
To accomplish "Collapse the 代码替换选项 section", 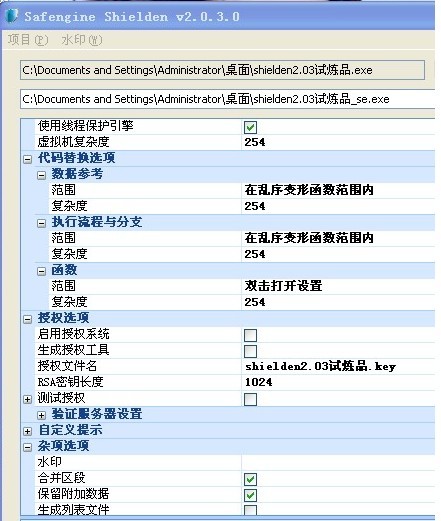I will point(28,159).
